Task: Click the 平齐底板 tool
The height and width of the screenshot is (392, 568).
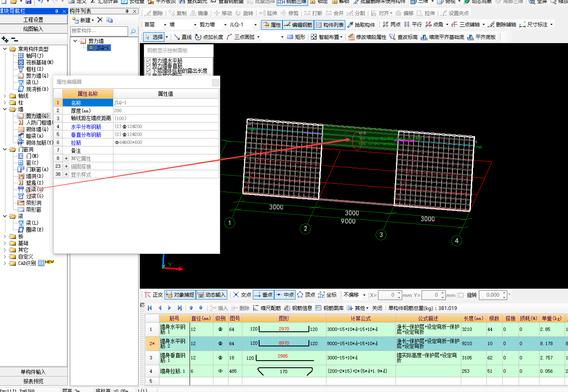Action: 481,37
